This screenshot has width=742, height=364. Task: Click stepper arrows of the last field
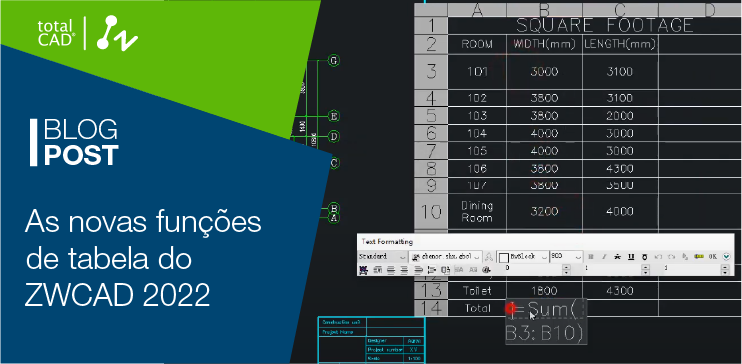point(725,270)
